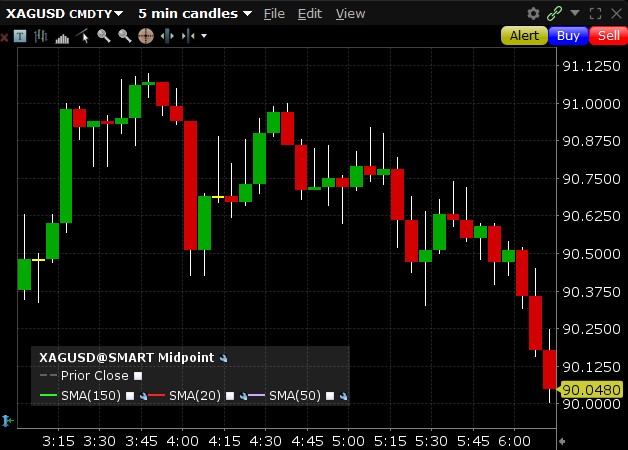This screenshot has width=628, height=450.
Task: Open the toolbar overflow dropdown arrow
Action: (204, 36)
